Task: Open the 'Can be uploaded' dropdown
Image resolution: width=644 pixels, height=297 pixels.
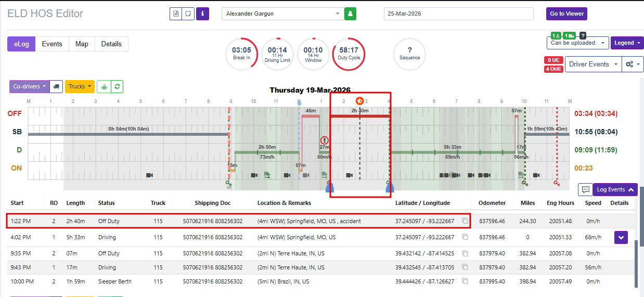Action: 577,43
